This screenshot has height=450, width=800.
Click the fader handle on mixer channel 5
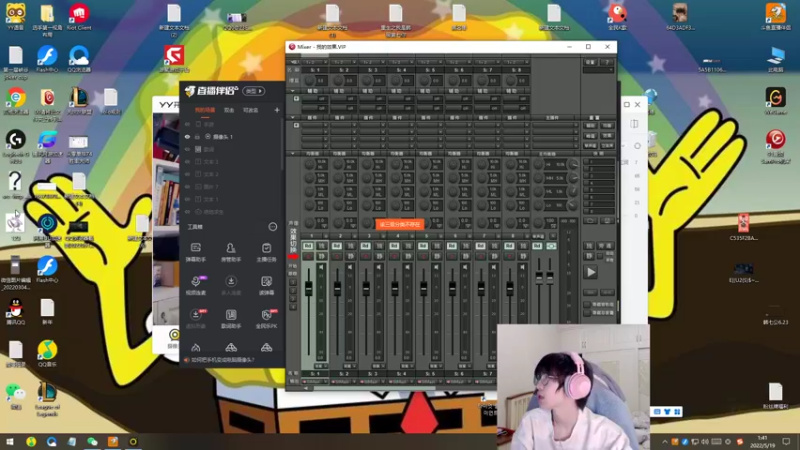(x=423, y=288)
